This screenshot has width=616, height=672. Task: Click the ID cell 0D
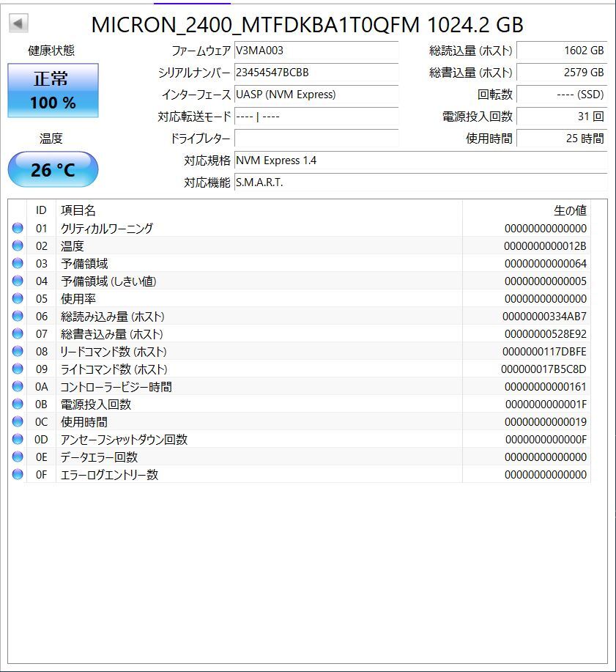click(x=41, y=439)
